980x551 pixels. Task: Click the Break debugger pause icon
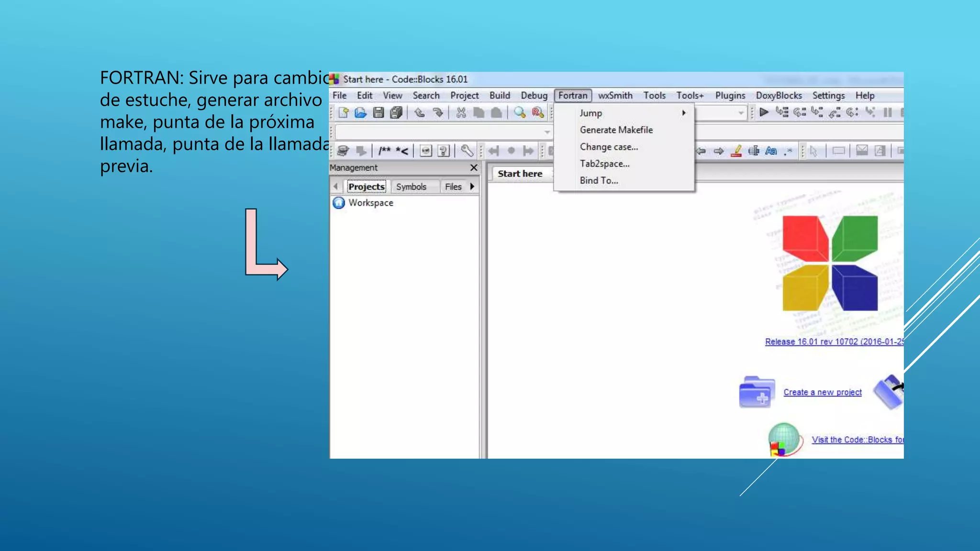[x=888, y=112]
